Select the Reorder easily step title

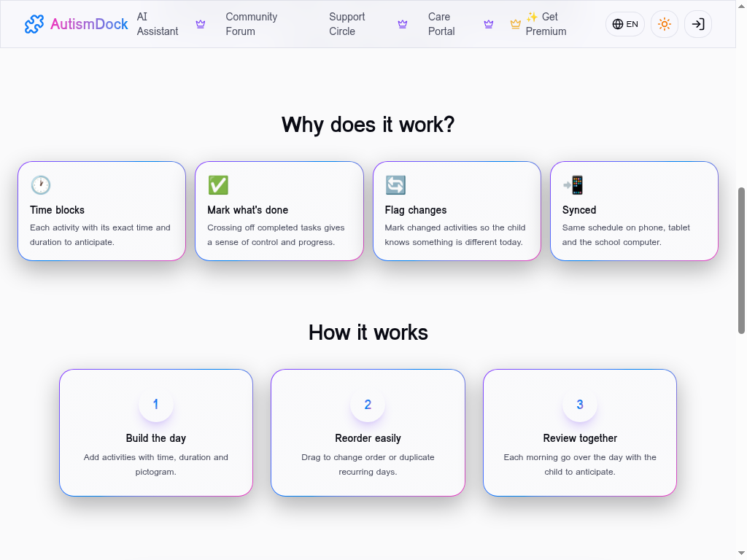(368, 438)
